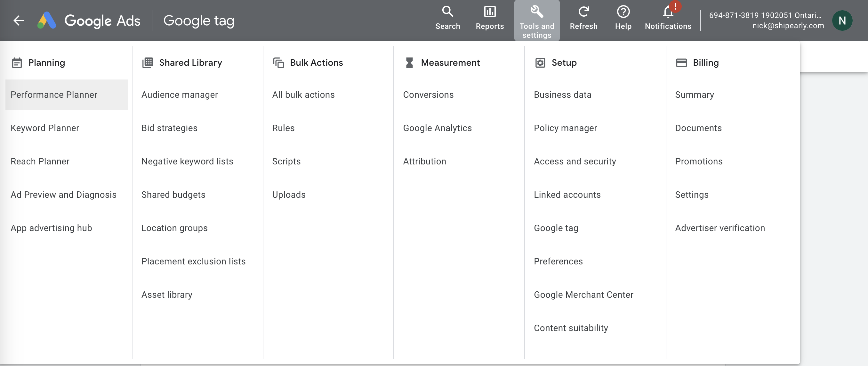Open Keyword Planner
Screen dimensions: 868x366
[x=45, y=128]
